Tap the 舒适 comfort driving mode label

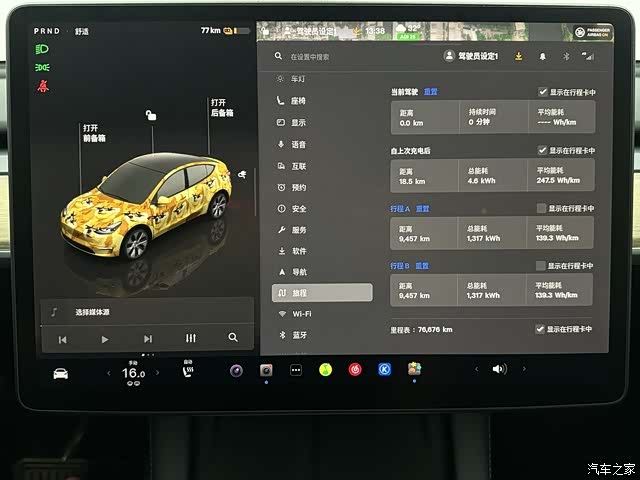tap(82, 31)
